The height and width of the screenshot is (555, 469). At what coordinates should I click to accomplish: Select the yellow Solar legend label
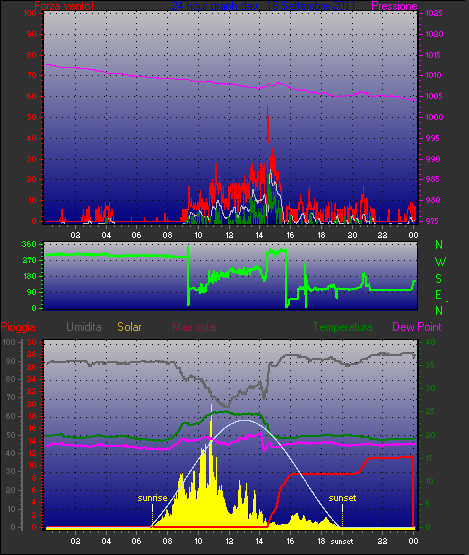(129, 327)
